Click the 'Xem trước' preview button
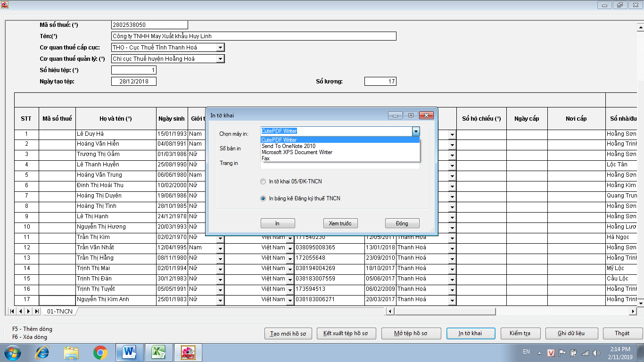 point(340,223)
